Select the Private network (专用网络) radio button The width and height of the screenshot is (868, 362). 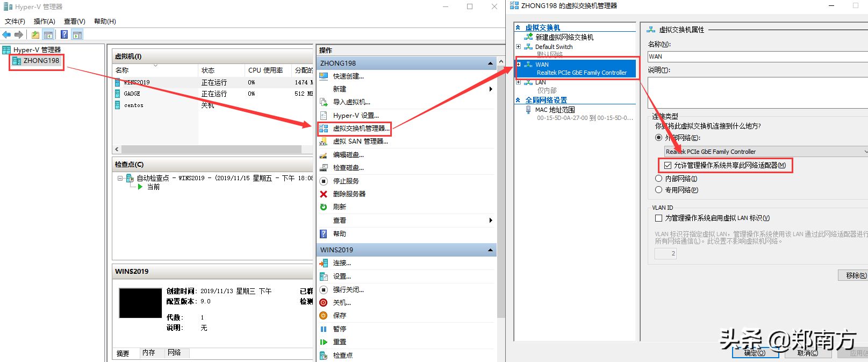point(658,189)
